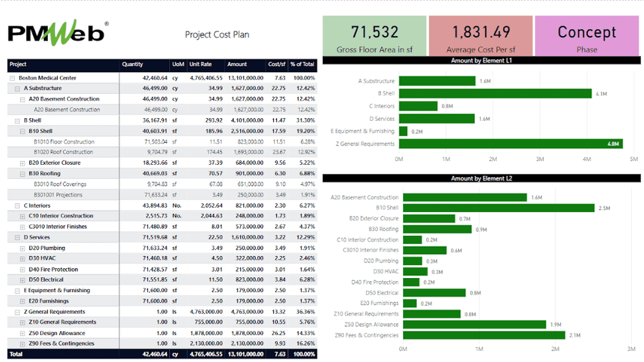Select the Average Cost Per sf card
This screenshot has height=362, width=644.
click(x=481, y=37)
